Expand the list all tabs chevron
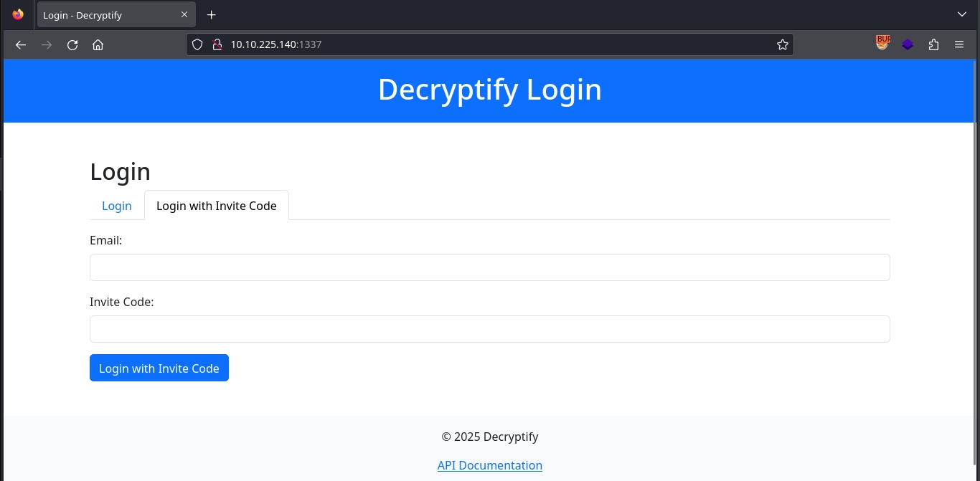 coord(962,14)
